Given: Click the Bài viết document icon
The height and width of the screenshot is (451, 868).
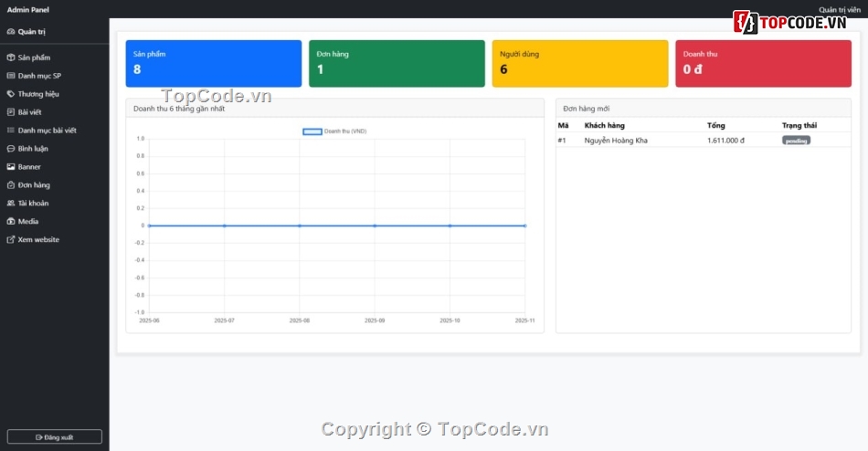Looking at the screenshot, I should pyautogui.click(x=11, y=112).
